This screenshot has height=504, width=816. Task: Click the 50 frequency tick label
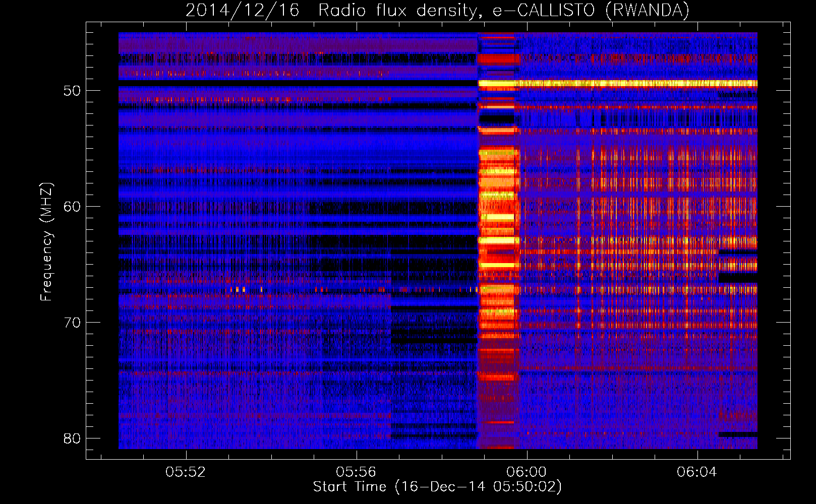(x=72, y=91)
